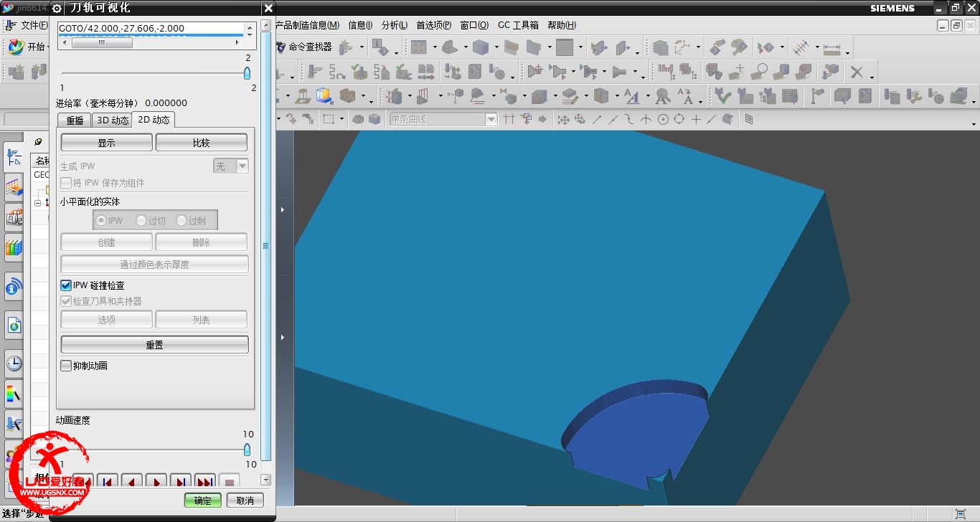Toggle 检查刀具和夹持器 checkbox
Screen dimensions: 980x522
[x=66, y=301]
